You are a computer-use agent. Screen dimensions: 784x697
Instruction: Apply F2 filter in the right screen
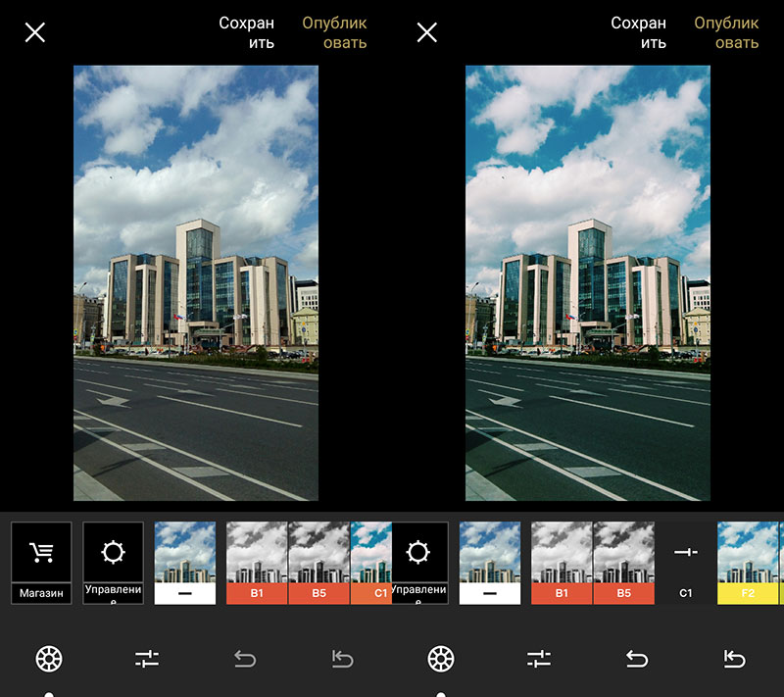748,563
